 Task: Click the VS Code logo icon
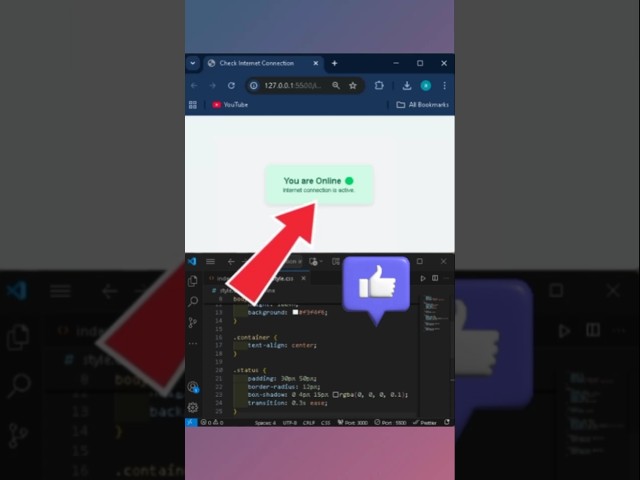[x=192, y=261]
